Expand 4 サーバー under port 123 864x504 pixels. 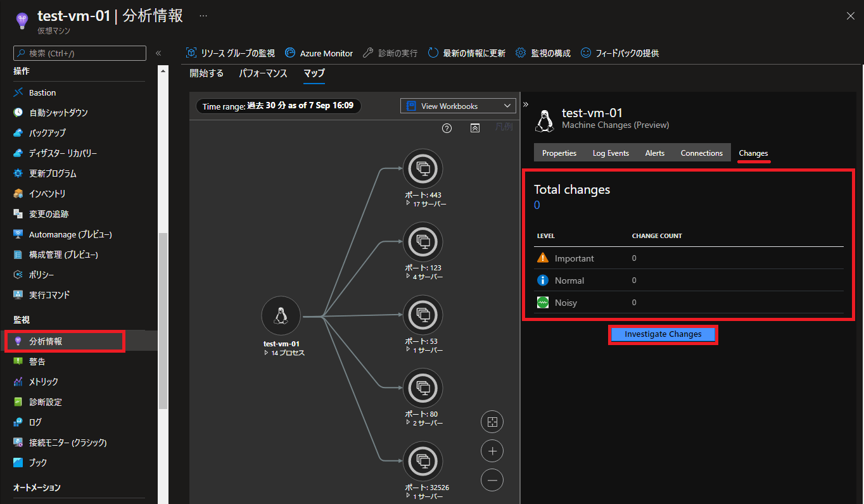424,277
